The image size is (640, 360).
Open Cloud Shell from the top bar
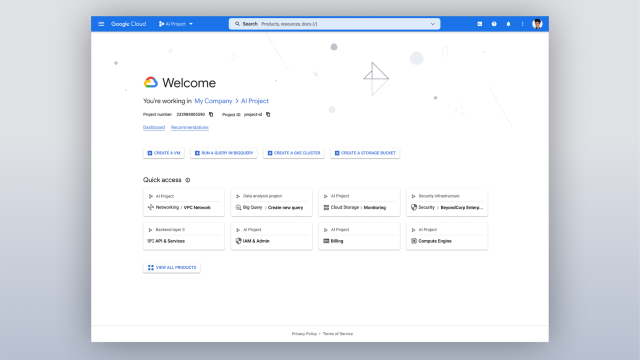[480, 24]
